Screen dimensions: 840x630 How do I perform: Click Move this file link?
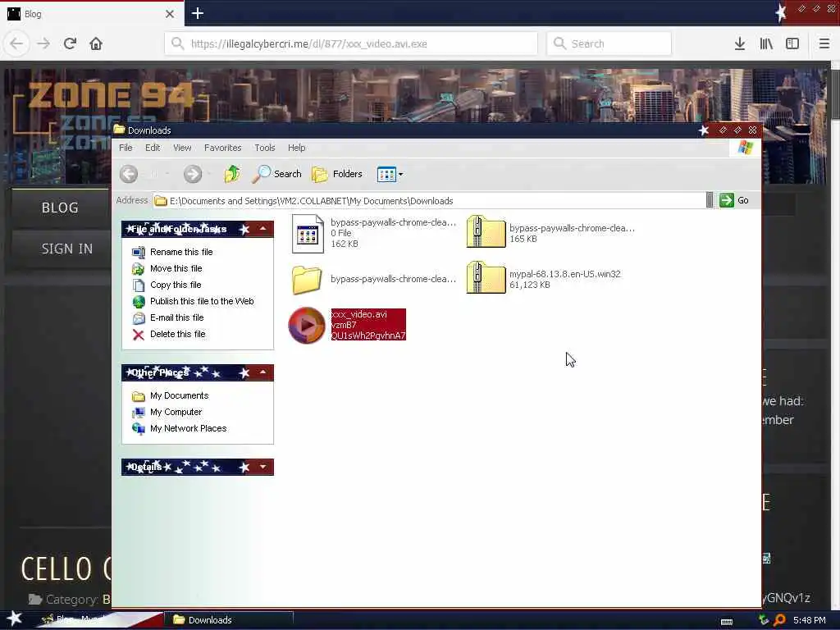tap(176, 268)
